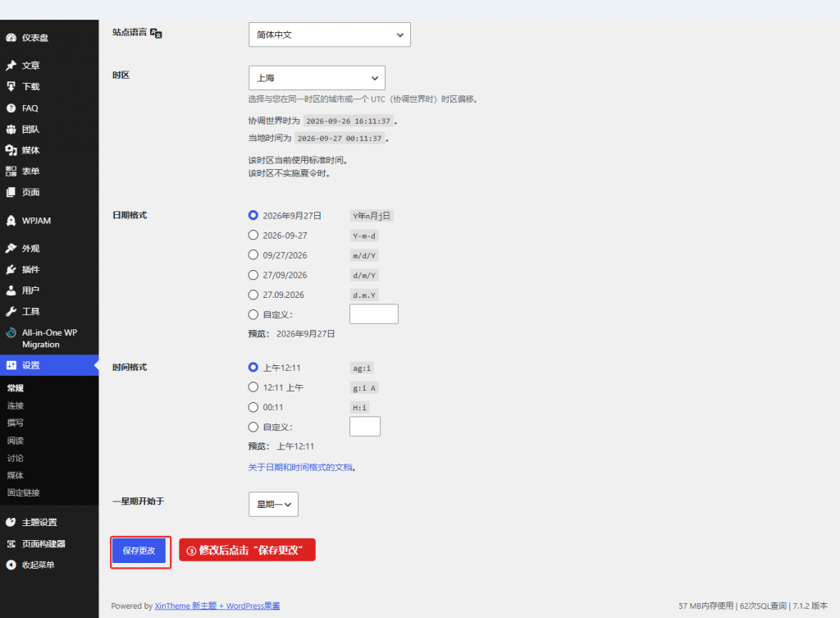840x618 pixels.
Task: Click the 页面构建器 icon
Action: [11, 543]
